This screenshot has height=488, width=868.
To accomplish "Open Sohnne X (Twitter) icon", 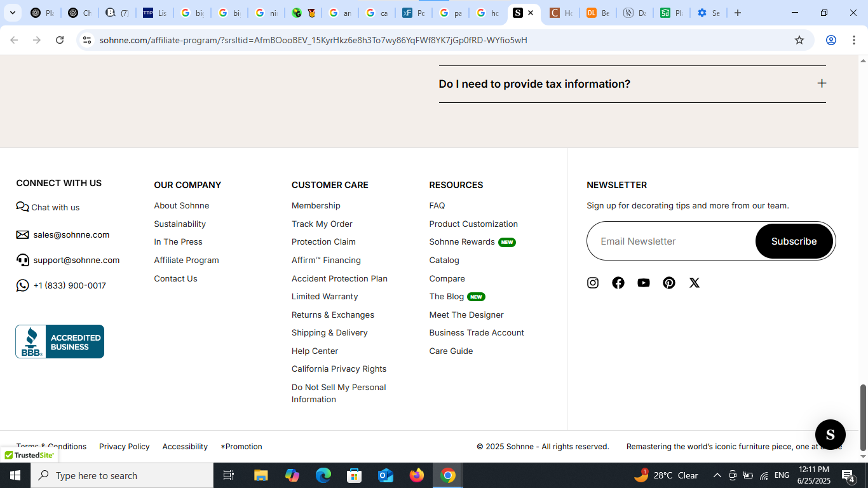I will coord(695,283).
